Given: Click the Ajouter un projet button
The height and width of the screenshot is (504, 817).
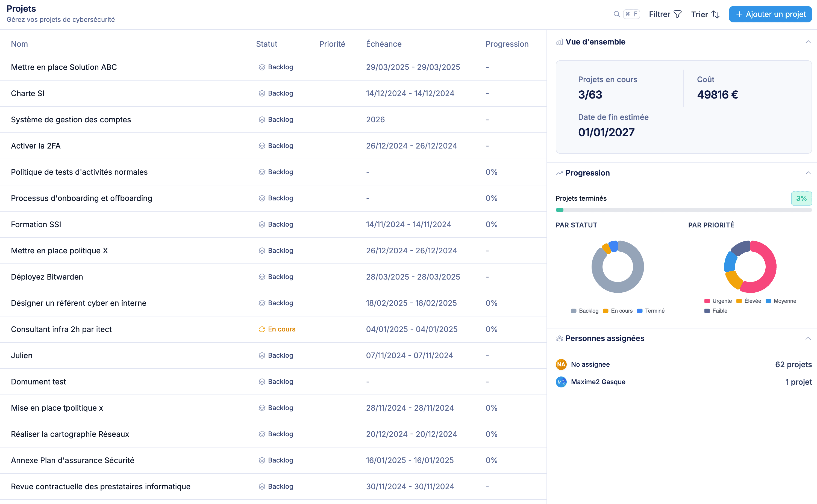Looking at the screenshot, I should tap(770, 14).
